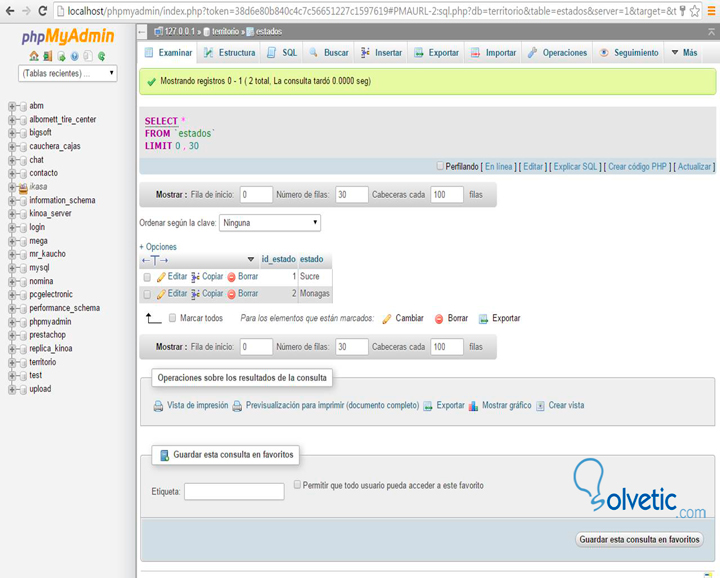Click the full texts toggle arrows icon
Viewport: 720px width, 578px height.
tap(155, 260)
